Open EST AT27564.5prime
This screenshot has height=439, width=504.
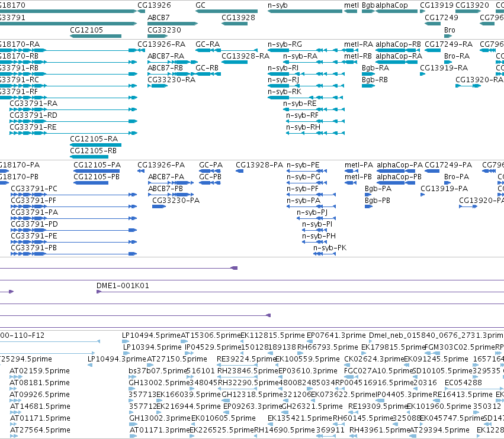40,430
